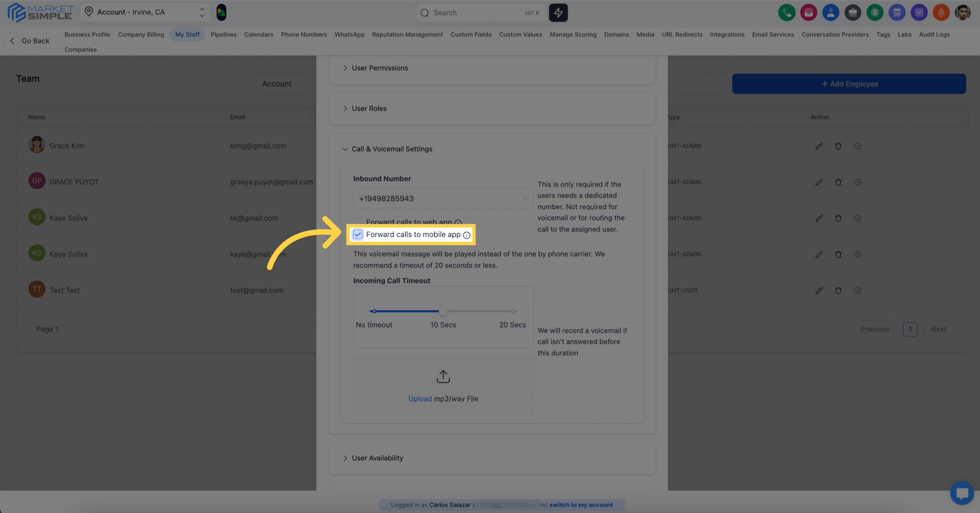Click the Incoming Call Timeout slider handle
Viewport: 980px width, 513px height.
tap(443, 311)
